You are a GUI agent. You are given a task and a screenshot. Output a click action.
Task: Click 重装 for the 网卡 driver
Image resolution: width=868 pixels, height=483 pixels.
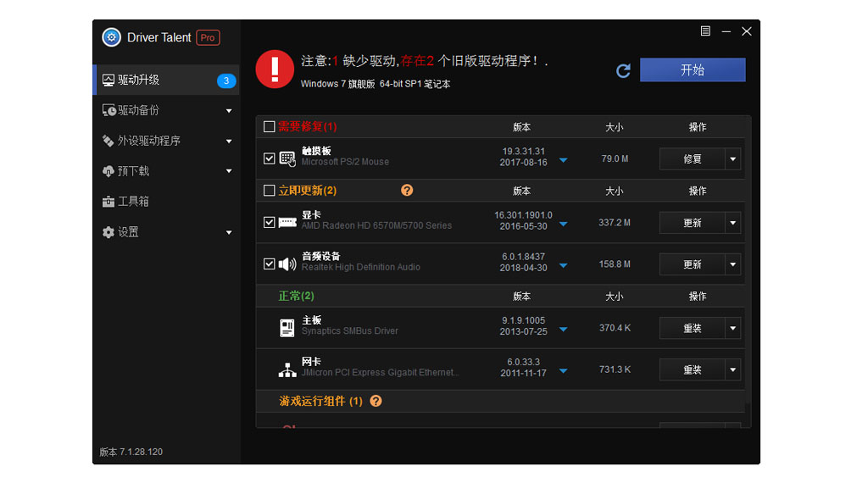coord(692,369)
